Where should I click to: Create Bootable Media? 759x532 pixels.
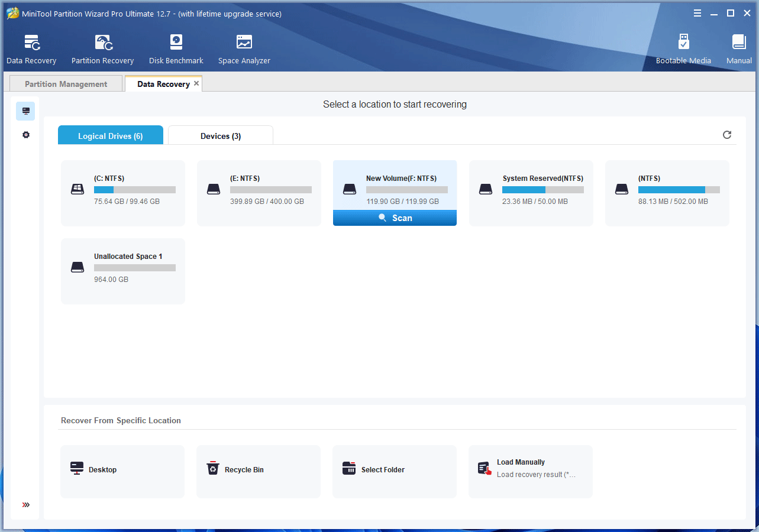[x=683, y=50]
